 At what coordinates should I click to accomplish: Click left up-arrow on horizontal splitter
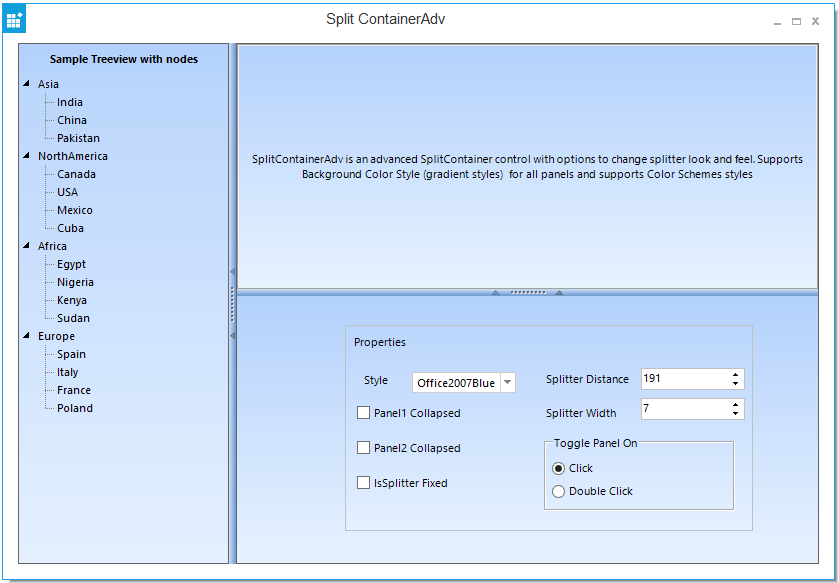(495, 293)
